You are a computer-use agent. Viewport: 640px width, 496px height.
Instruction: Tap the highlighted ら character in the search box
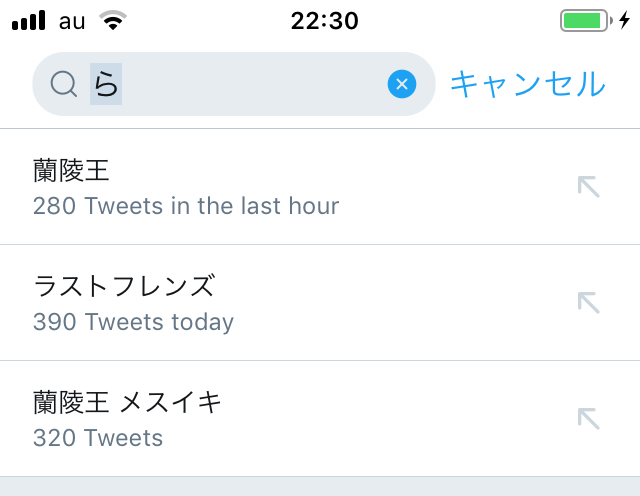[x=106, y=85]
